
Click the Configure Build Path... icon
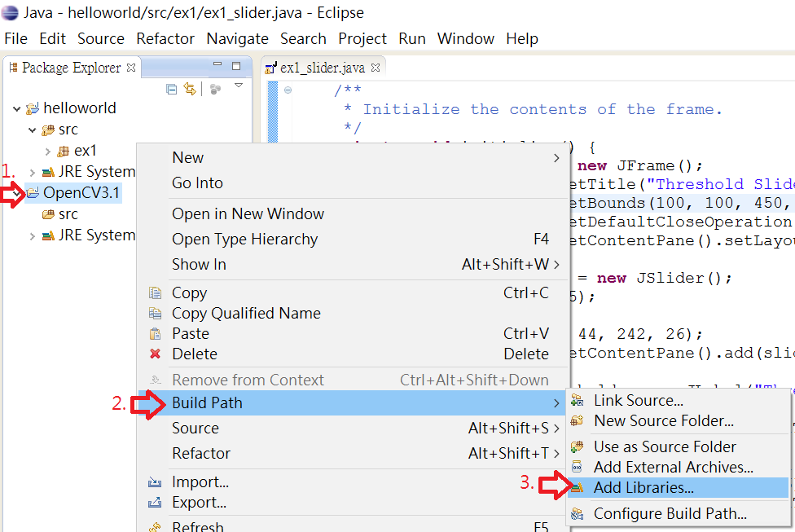577,514
